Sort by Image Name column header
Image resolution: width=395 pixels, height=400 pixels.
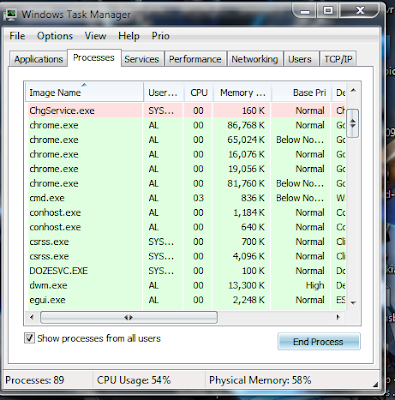(x=85, y=92)
